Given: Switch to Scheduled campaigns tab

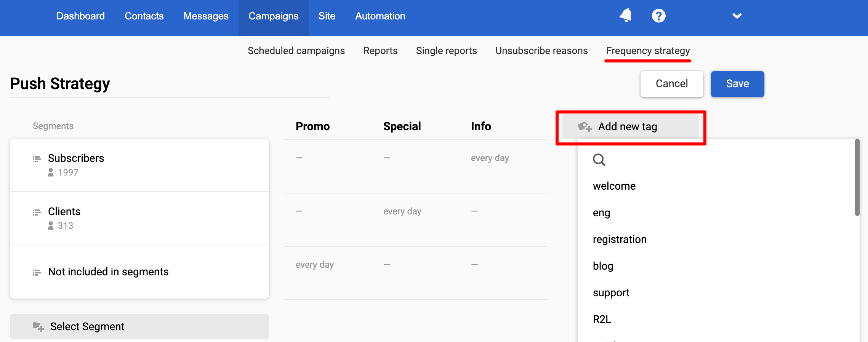Looking at the screenshot, I should 296,51.
